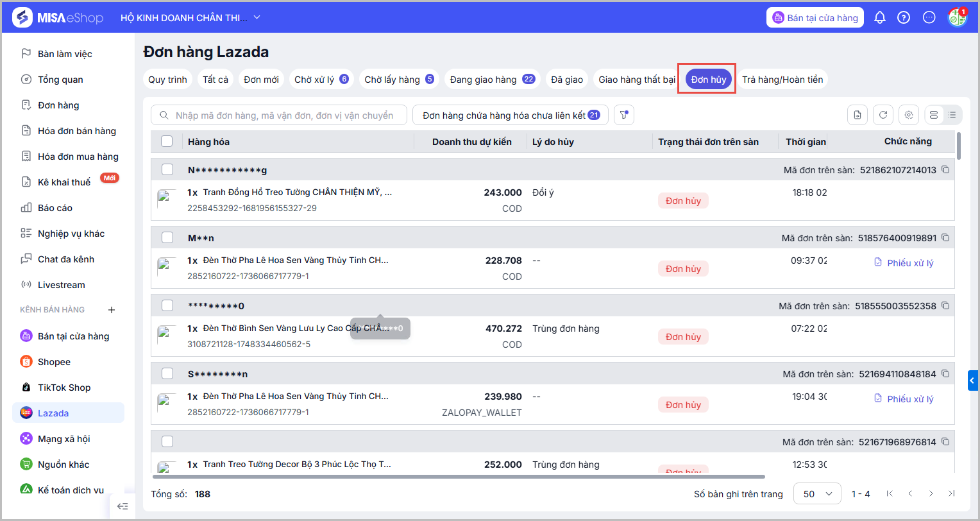Go to the first page of records
This screenshot has height=521, width=980.
(x=890, y=493)
